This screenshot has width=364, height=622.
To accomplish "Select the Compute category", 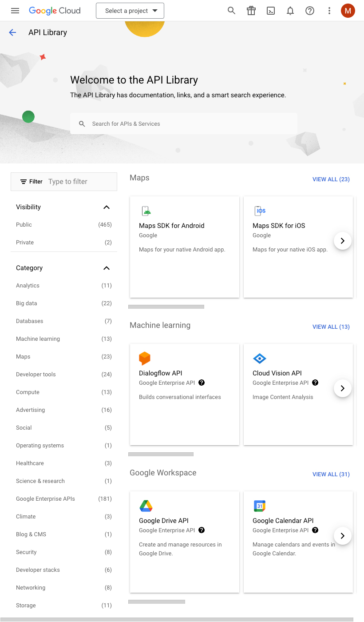I will (x=64, y=392).
